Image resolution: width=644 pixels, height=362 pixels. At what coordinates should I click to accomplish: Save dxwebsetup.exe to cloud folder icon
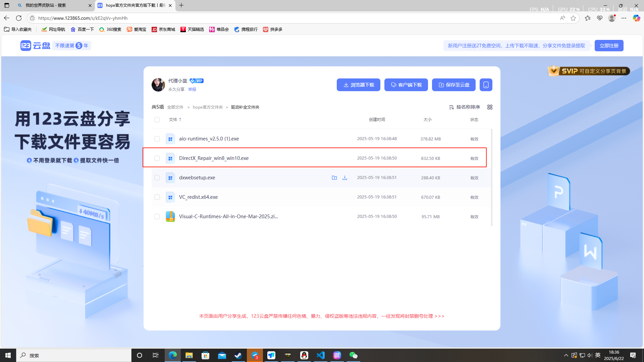pyautogui.click(x=334, y=178)
